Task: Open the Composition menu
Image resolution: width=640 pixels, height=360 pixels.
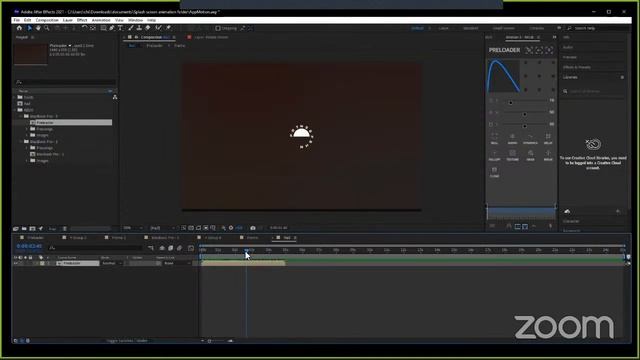Action: (47, 20)
